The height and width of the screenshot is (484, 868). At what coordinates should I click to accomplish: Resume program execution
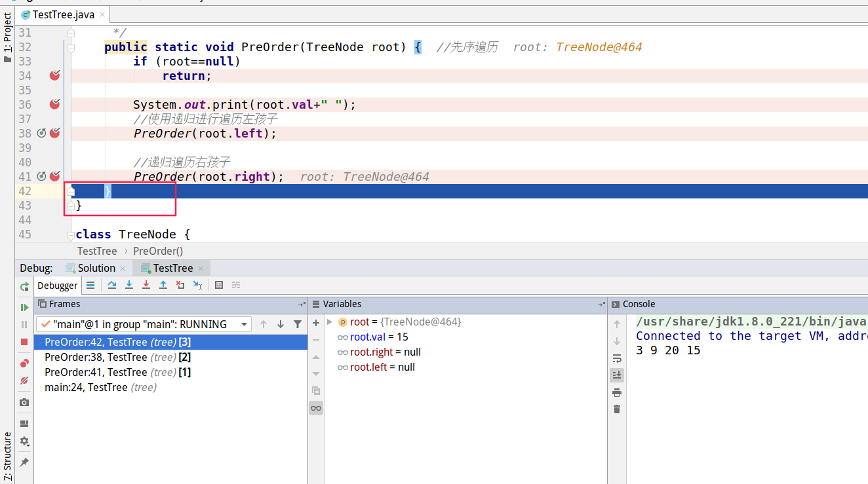click(x=24, y=307)
